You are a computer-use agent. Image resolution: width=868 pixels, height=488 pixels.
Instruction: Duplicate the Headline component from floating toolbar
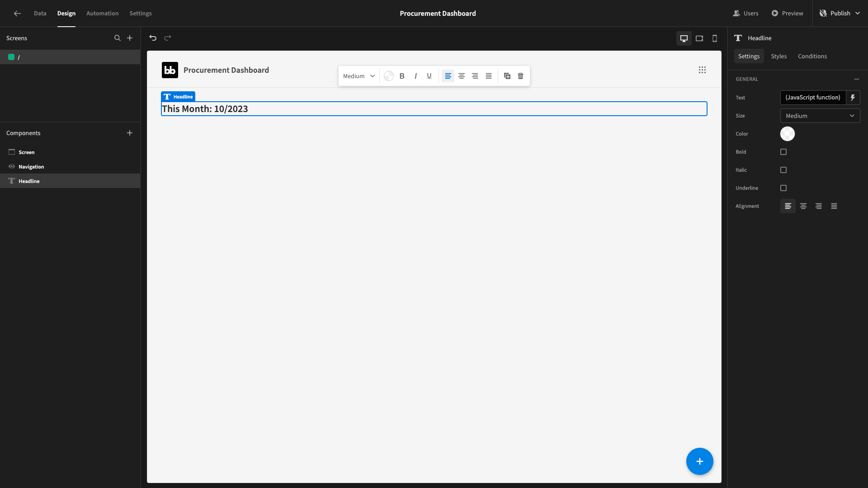pos(507,76)
